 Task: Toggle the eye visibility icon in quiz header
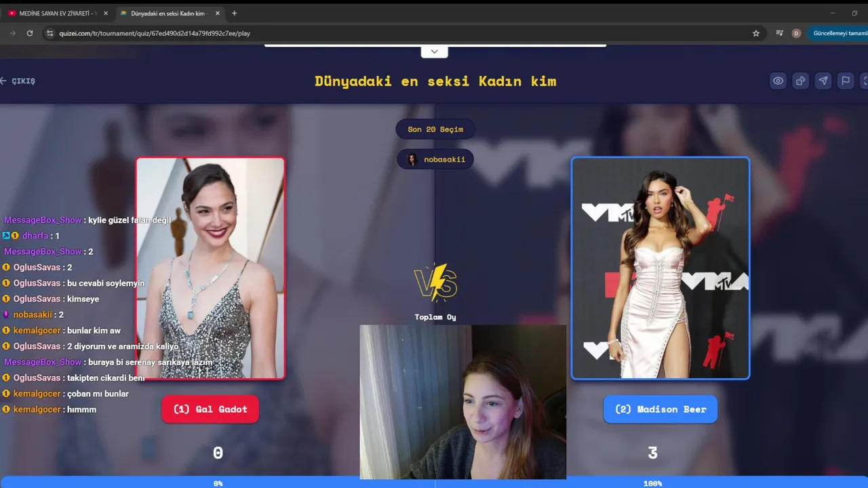778,81
